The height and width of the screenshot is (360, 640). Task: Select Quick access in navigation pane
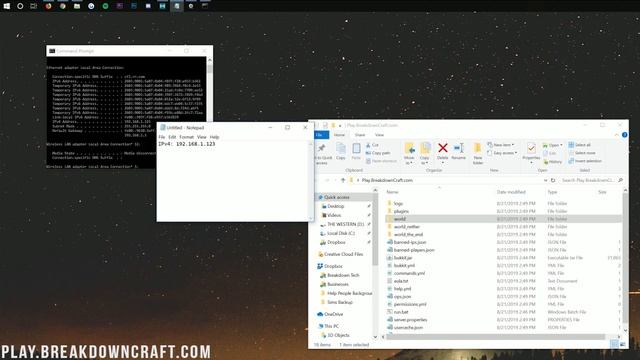tap(336, 197)
